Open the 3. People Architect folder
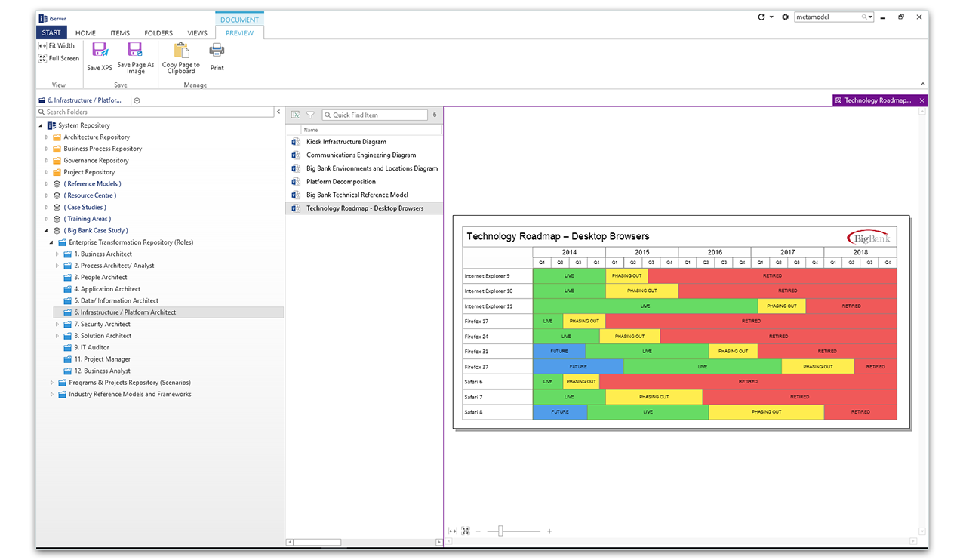This screenshot has width=966, height=560. point(100,278)
